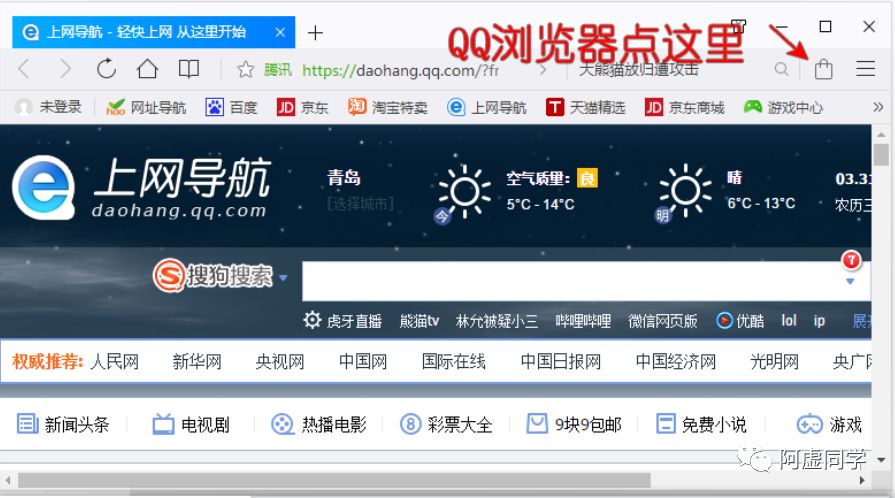Open the 游戏中心 bookmark
The height and width of the screenshot is (498, 895).
(x=783, y=107)
